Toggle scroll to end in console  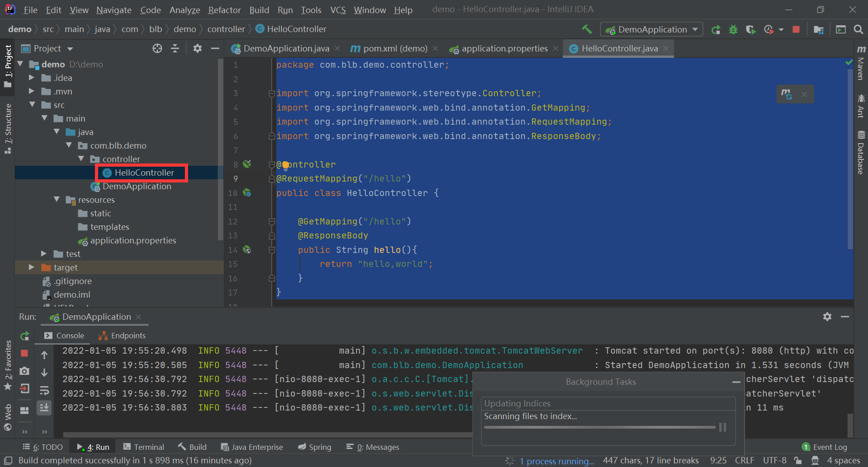(44, 408)
